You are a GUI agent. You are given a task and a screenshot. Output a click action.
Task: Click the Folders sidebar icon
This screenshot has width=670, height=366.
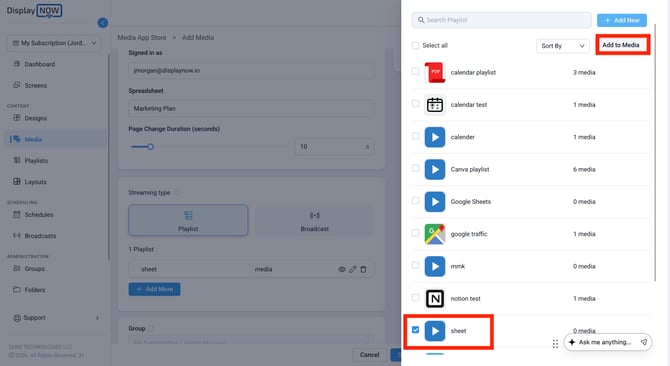click(x=17, y=290)
